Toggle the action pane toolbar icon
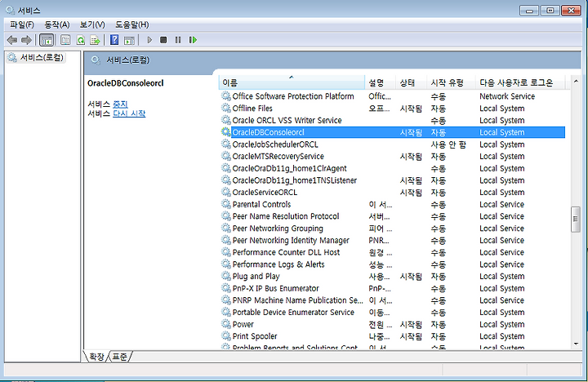 (129, 40)
